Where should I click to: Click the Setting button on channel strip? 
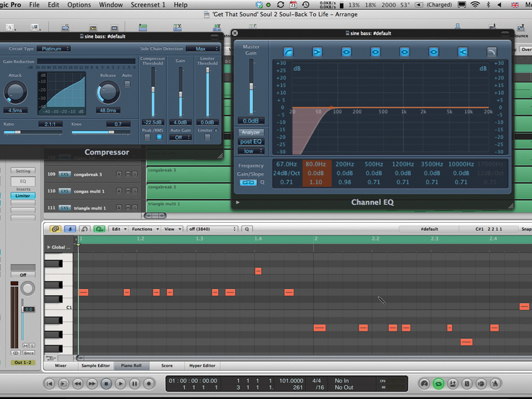[23, 171]
